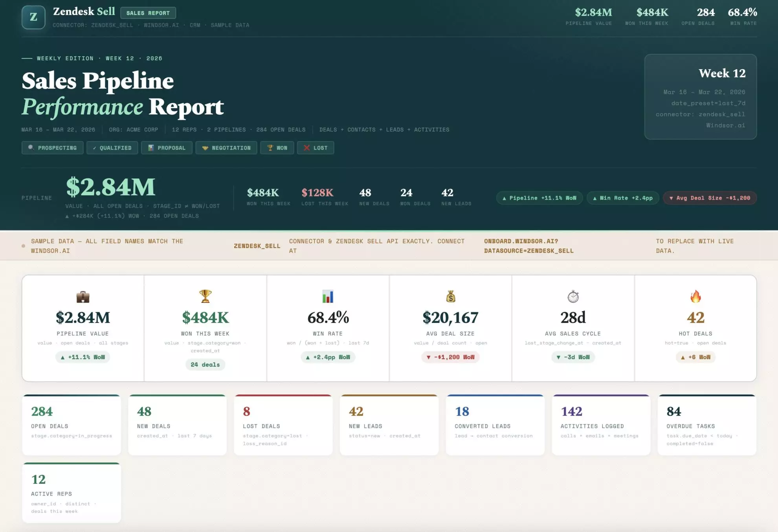Click the Zendesk Sell logo icon
Screen dimensions: 778x532
point(33,17)
